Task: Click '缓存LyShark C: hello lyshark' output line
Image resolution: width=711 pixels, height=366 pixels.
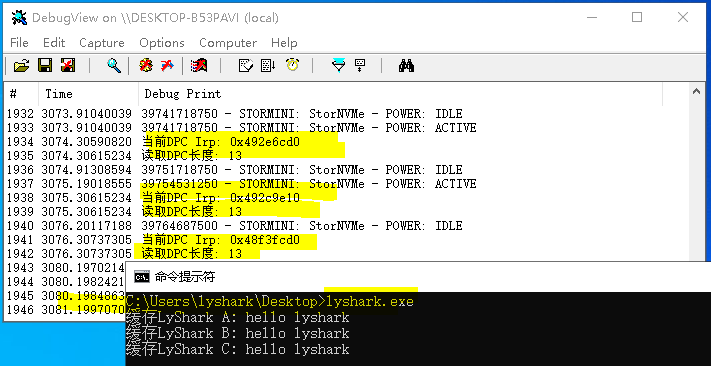Action: pyautogui.click(x=238, y=349)
